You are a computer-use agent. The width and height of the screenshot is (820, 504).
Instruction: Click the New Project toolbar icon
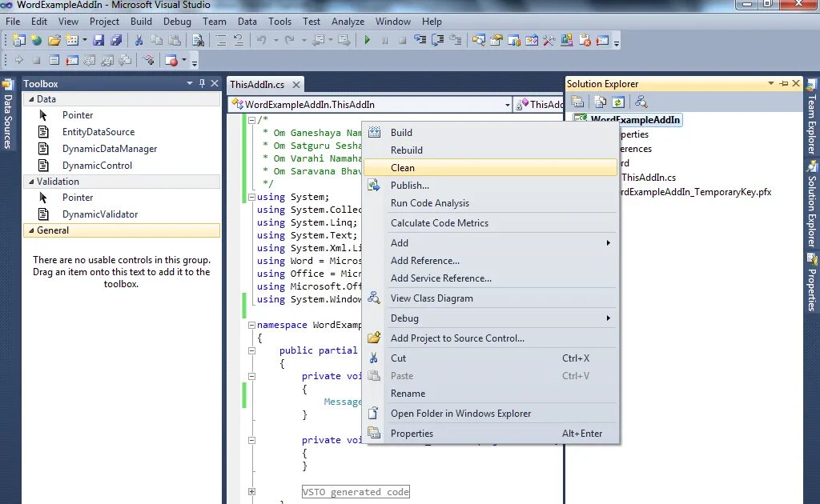[19, 40]
